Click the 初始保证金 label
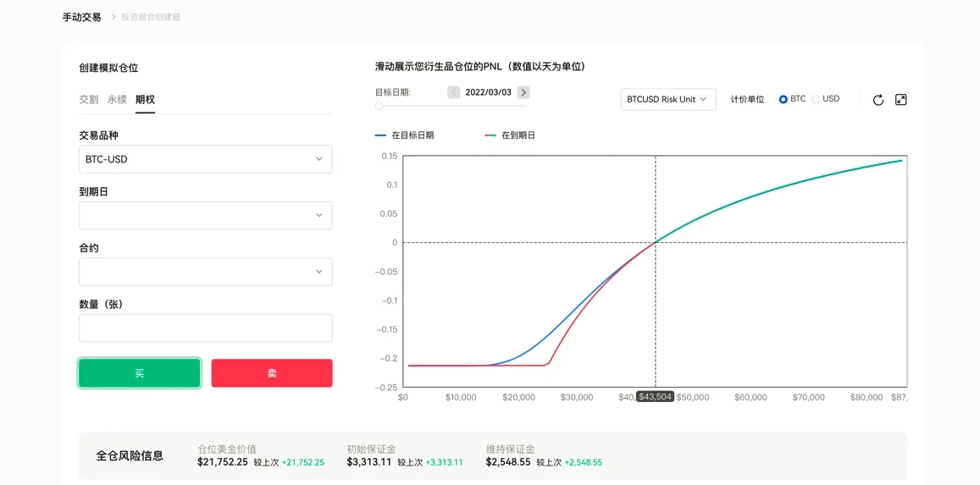 coord(371,449)
